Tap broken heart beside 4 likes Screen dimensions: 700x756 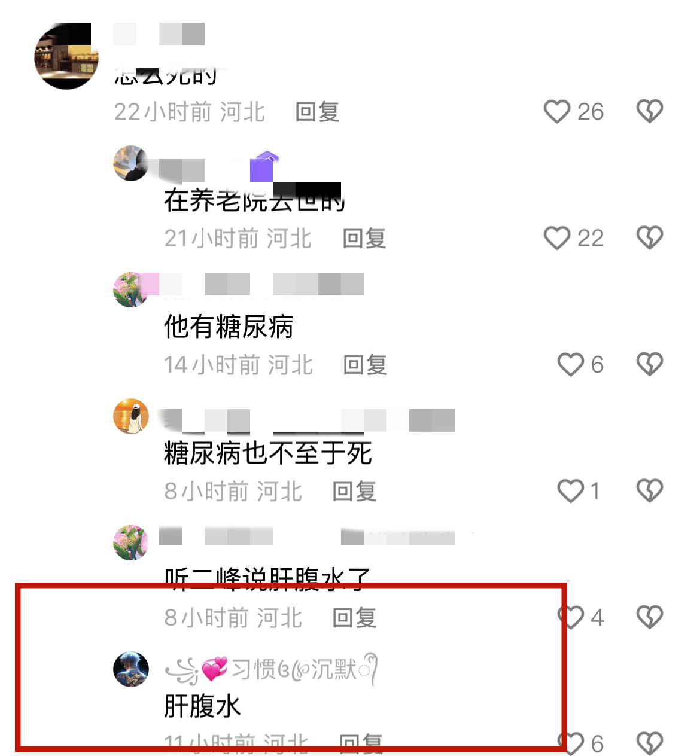pos(649,617)
